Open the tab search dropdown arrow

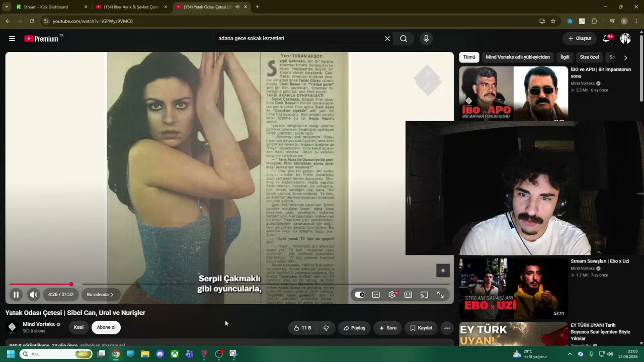[7, 7]
